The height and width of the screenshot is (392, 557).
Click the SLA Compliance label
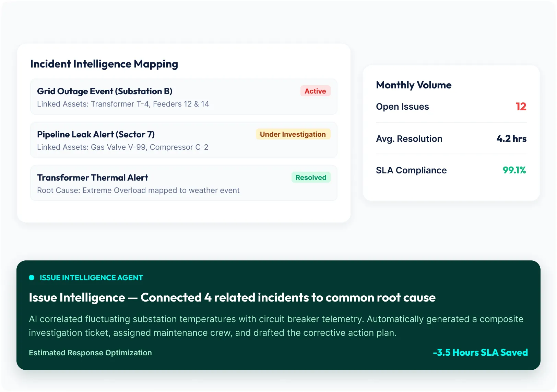tap(411, 170)
